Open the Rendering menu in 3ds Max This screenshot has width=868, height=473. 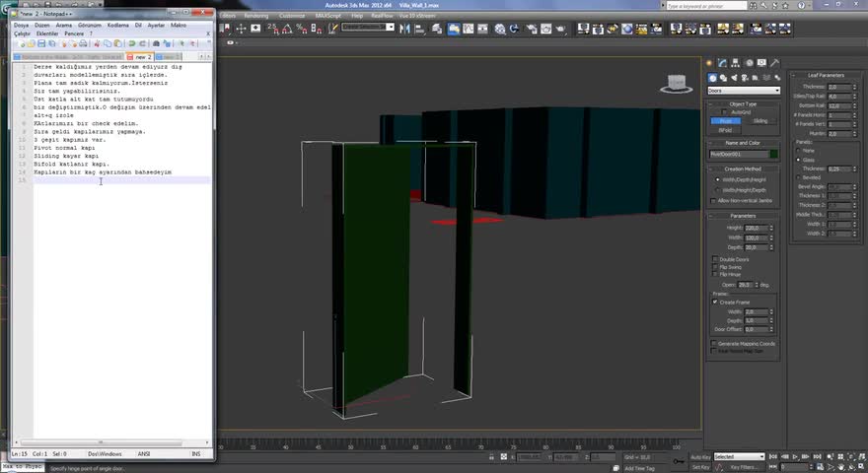coord(255,16)
